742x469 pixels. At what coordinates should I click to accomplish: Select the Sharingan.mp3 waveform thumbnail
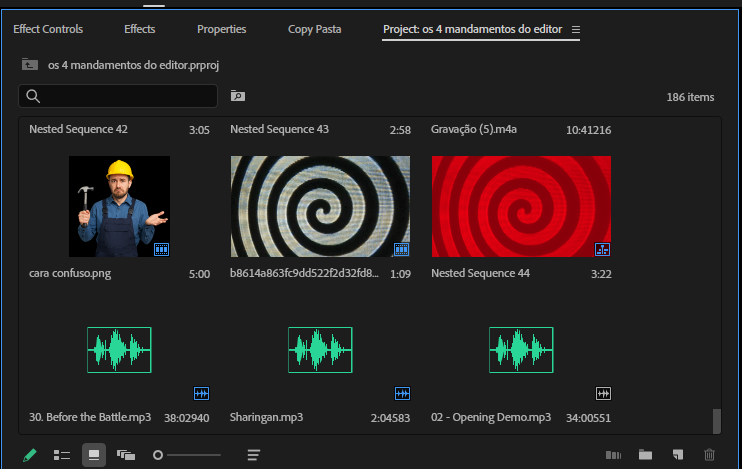[320, 350]
